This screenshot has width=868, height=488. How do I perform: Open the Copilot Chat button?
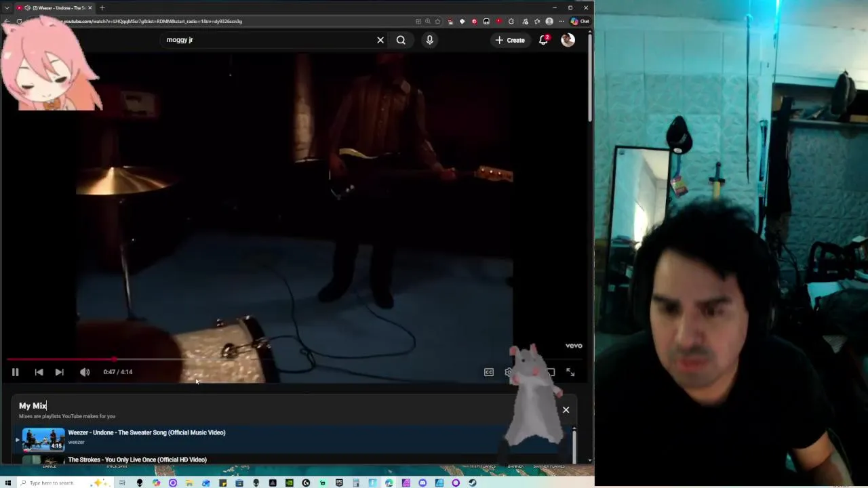pos(580,21)
